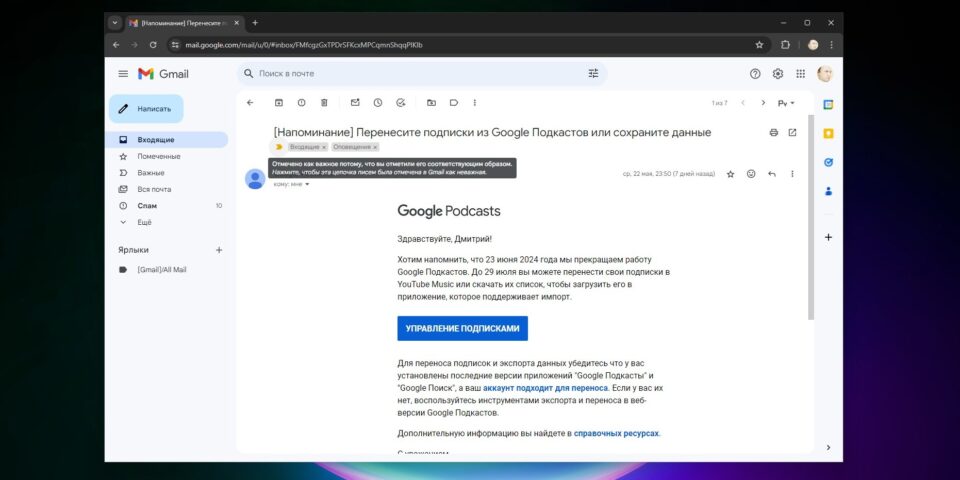Mark the email as unread
The height and width of the screenshot is (480, 960).
click(x=355, y=103)
